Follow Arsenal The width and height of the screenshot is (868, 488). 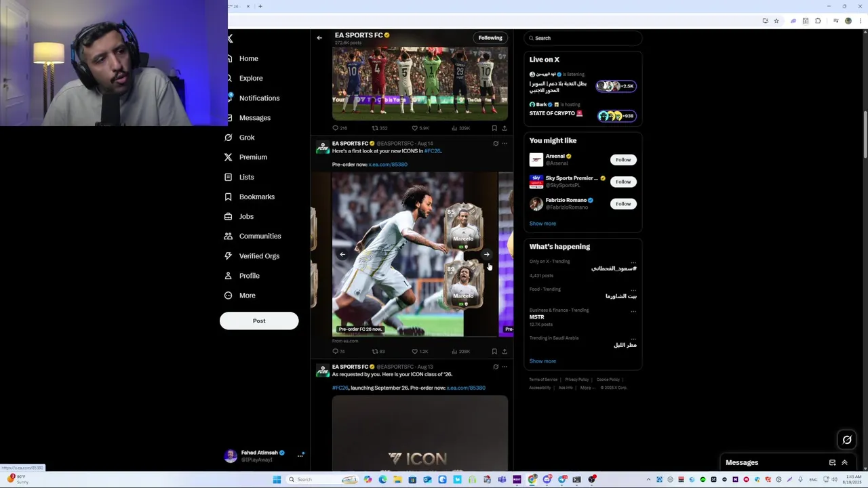point(623,160)
